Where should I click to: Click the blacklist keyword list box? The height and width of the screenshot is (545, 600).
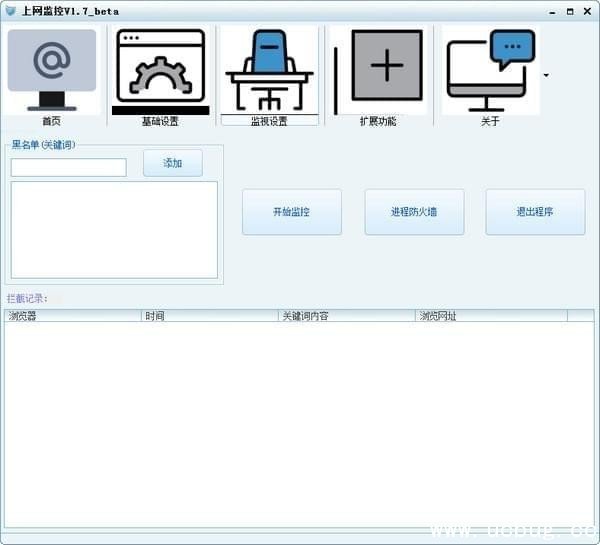click(114, 230)
